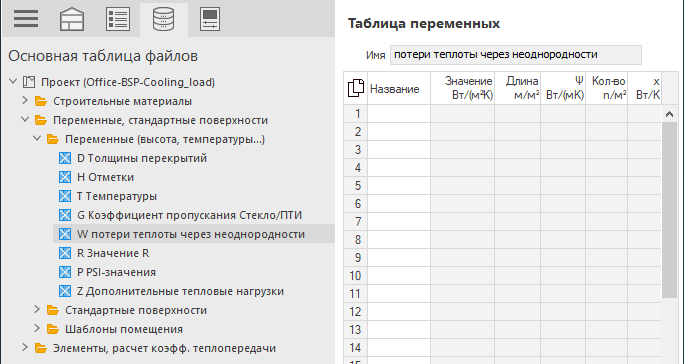
Task: Click the copy table icon in header
Action: [356, 88]
